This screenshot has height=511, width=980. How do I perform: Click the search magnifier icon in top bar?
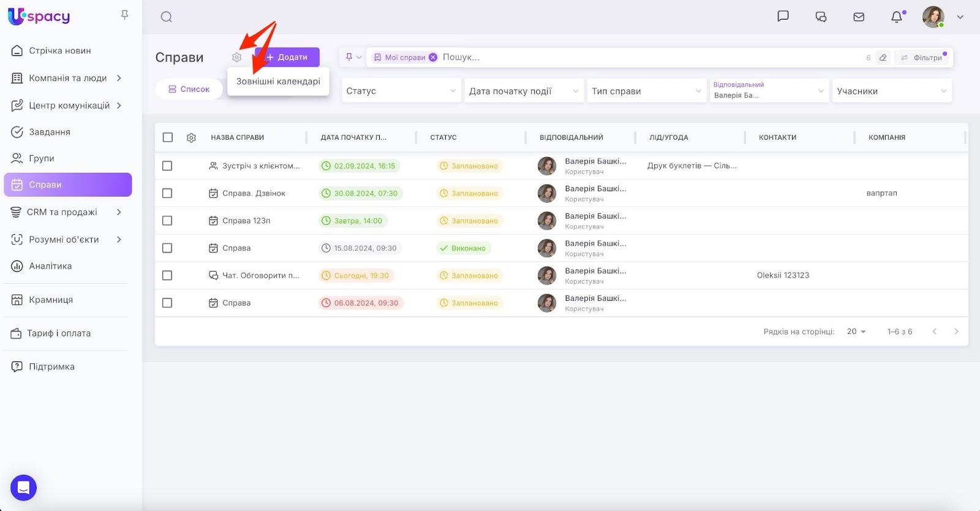[x=166, y=17]
